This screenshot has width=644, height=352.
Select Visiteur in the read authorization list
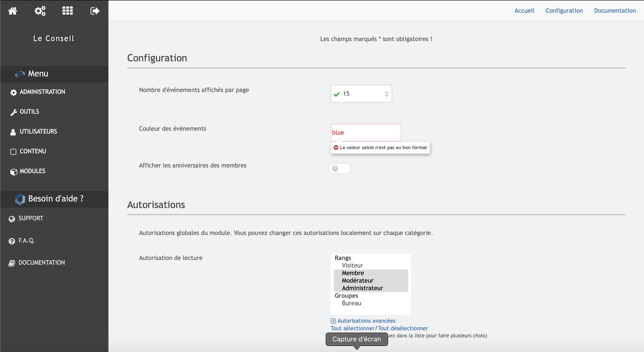(x=352, y=265)
